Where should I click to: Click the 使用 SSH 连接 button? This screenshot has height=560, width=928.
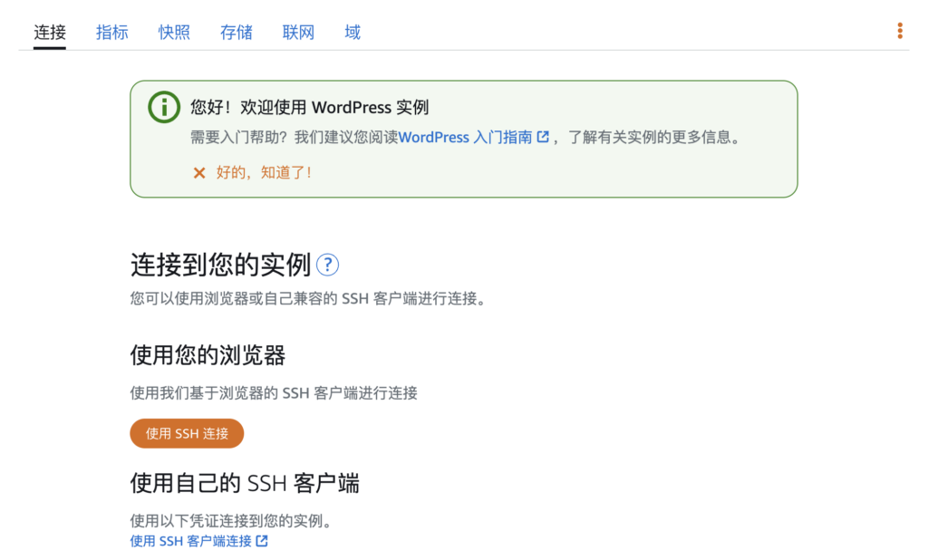coord(187,433)
